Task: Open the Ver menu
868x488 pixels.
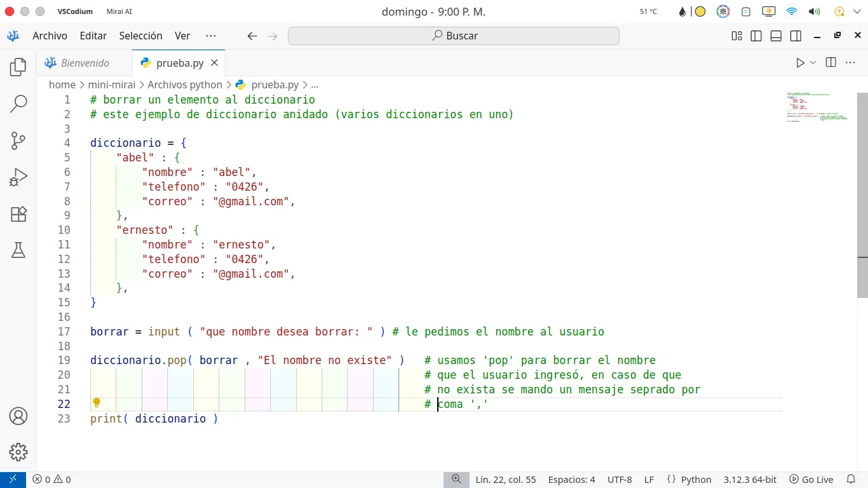Action: click(x=182, y=36)
